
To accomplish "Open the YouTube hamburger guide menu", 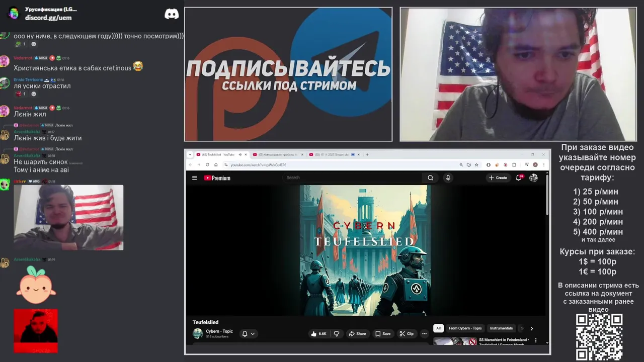I will tap(194, 177).
